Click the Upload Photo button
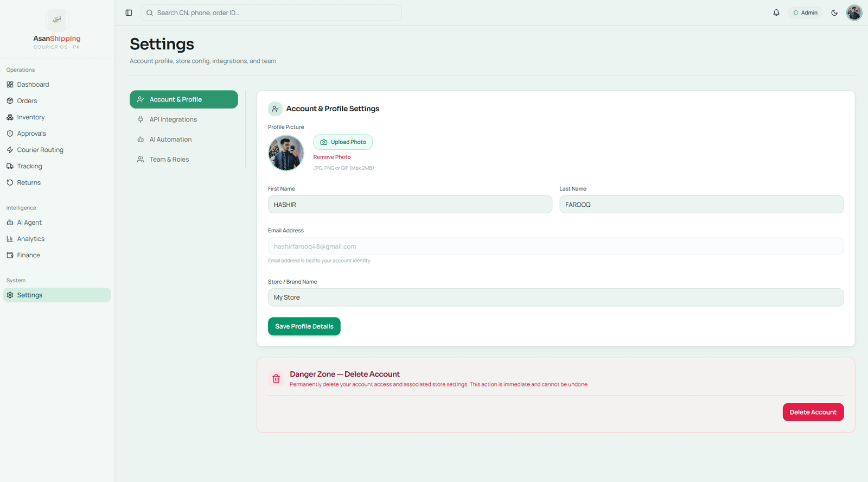Viewport: 868px width, 482px height. click(343, 142)
